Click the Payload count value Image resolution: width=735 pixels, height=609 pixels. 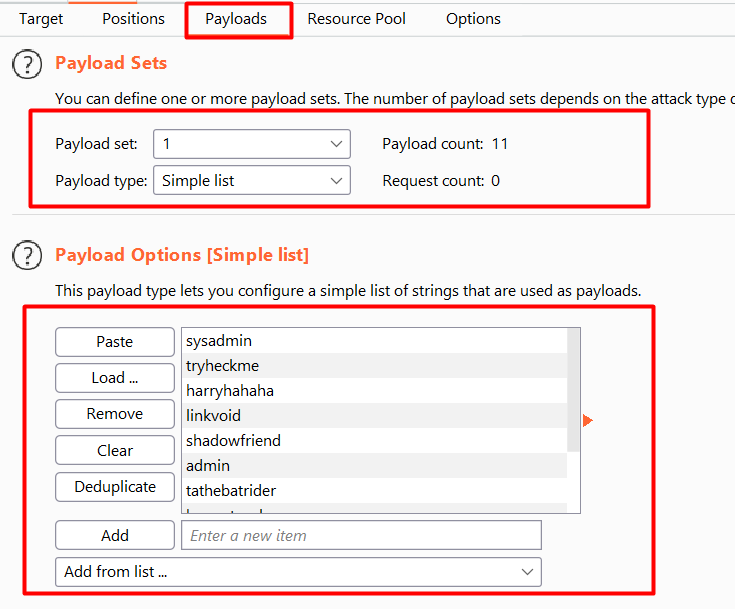(500, 143)
